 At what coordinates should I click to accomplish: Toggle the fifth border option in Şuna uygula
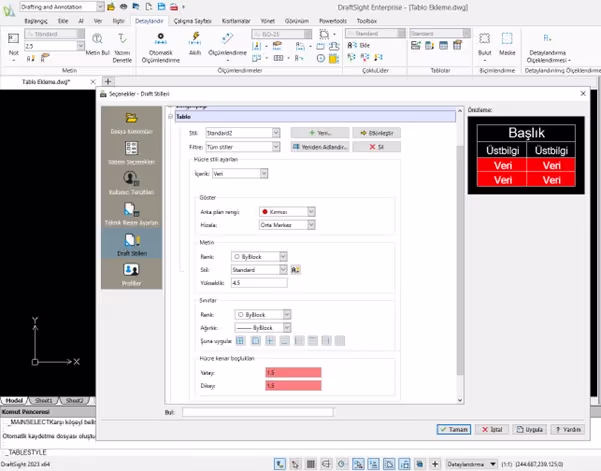click(x=299, y=340)
